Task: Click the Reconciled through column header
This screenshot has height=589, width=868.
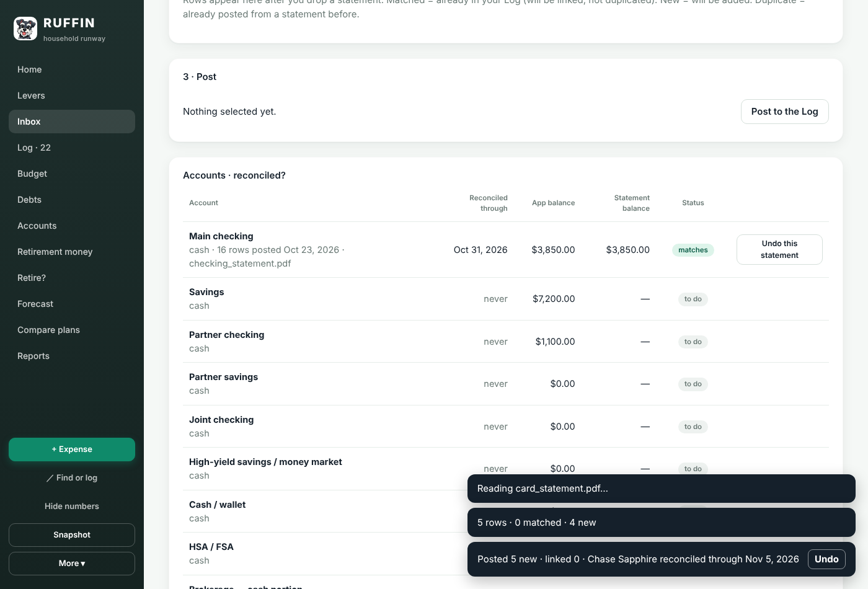Action: 488,203
